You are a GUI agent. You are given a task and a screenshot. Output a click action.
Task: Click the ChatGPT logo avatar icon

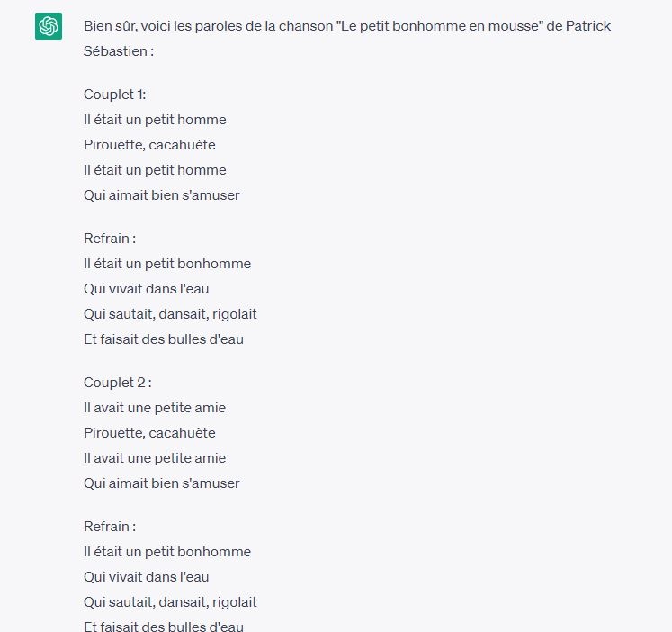tap(49, 26)
